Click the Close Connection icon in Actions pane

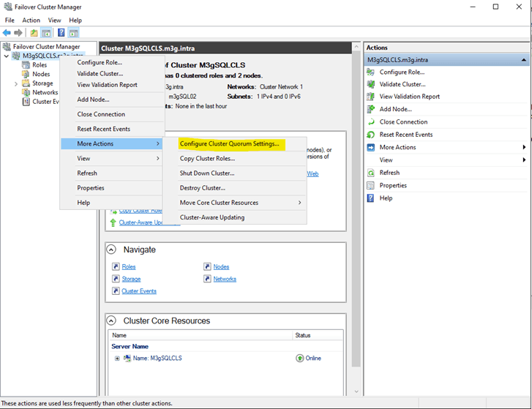[370, 121]
